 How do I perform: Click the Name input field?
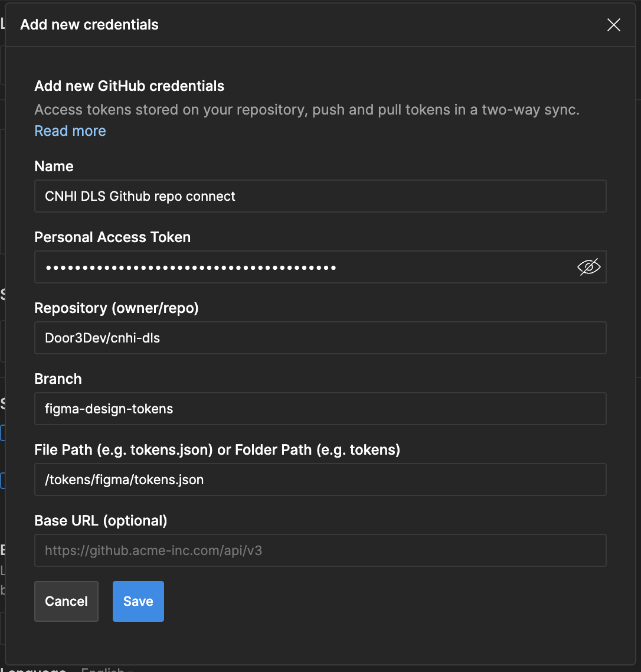pyautogui.click(x=320, y=196)
